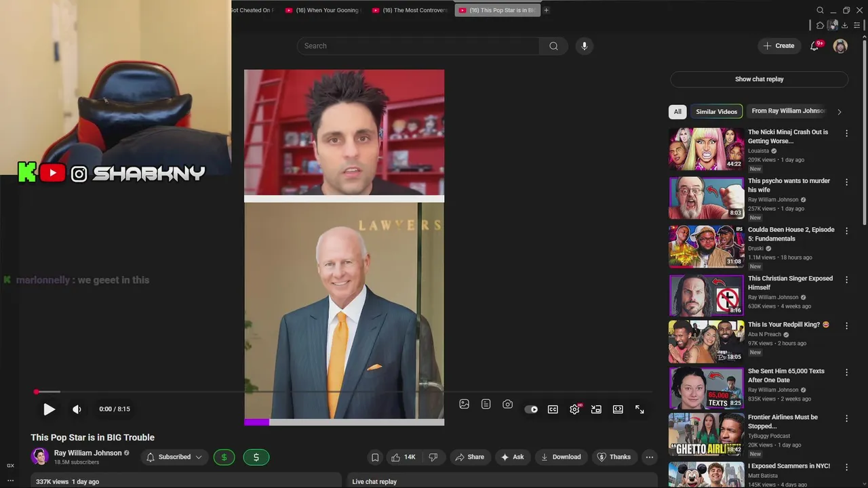This screenshot has height=488, width=868.
Task: Click the filled green dollar pill button
Action: coord(256,457)
